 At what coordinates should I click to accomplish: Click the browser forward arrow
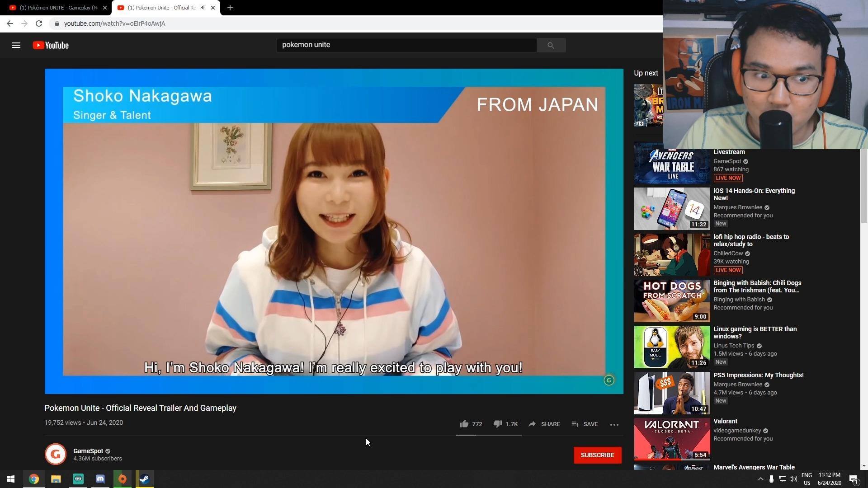point(24,23)
